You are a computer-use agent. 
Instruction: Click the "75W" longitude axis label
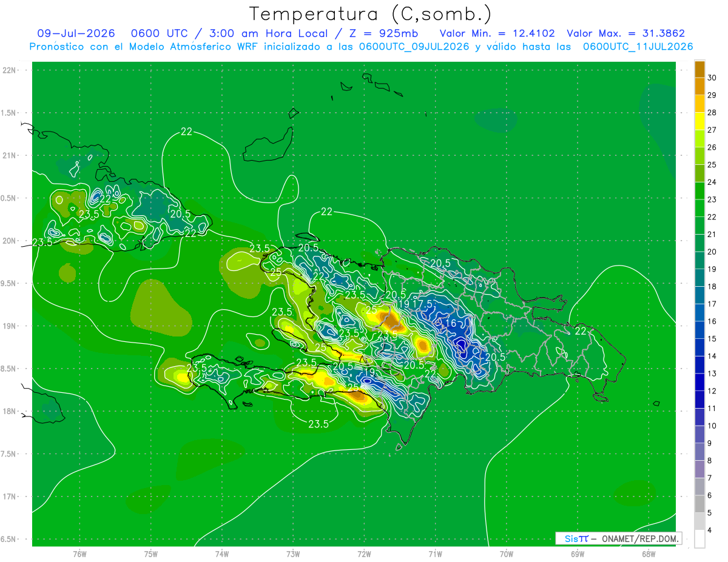[x=151, y=554]
